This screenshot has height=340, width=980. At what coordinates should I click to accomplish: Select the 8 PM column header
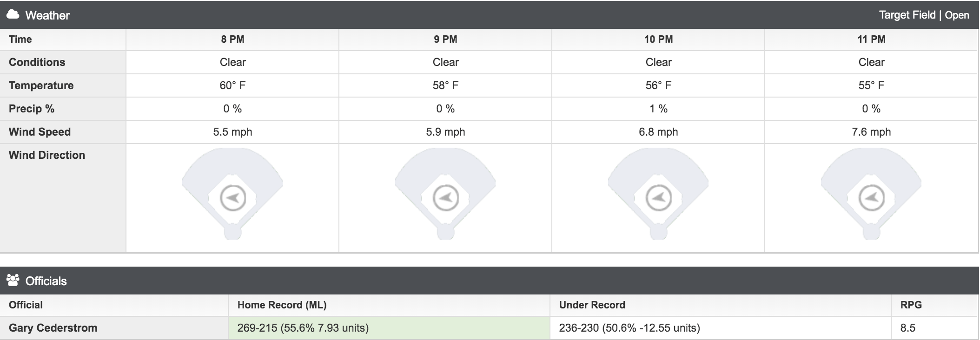(x=232, y=39)
